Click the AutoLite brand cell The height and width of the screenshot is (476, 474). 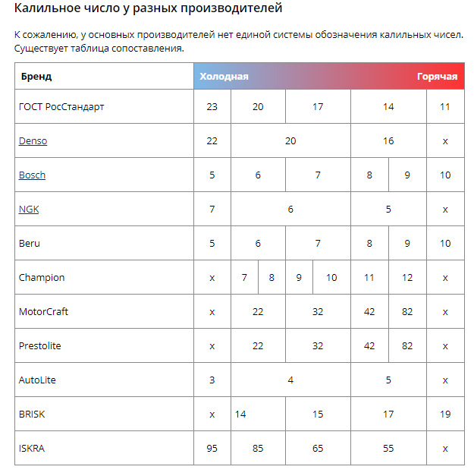pyautogui.click(x=104, y=380)
